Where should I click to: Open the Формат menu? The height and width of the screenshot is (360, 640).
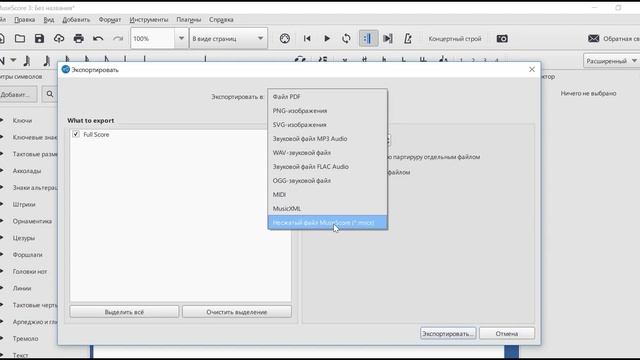[110, 19]
